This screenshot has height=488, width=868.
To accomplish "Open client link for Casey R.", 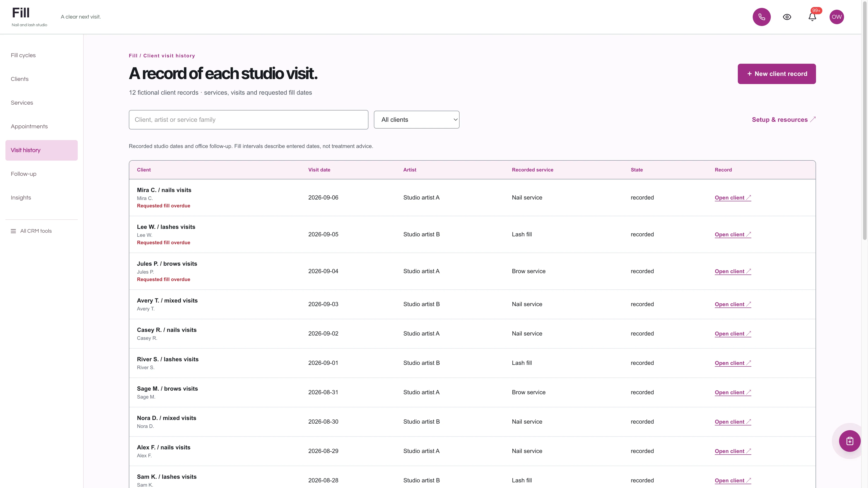I will [733, 333].
